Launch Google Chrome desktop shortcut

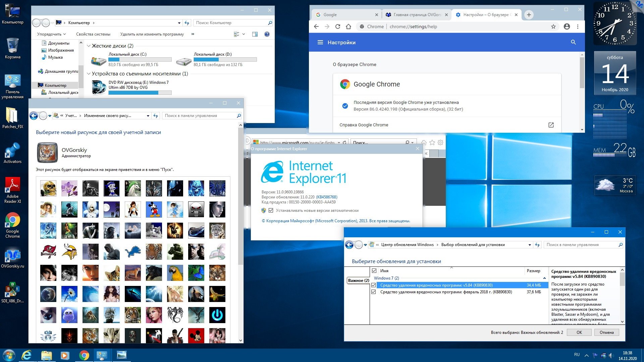[x=12, y=225]
